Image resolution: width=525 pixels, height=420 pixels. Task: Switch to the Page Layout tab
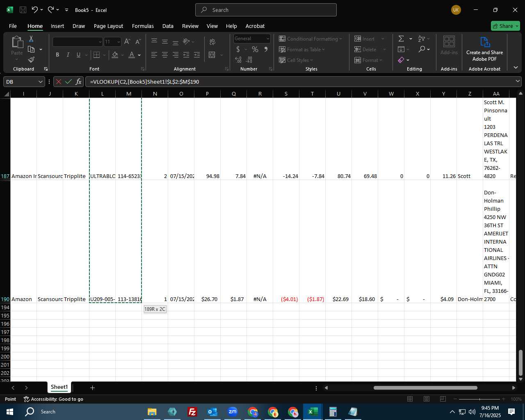[x=108, y=26]
